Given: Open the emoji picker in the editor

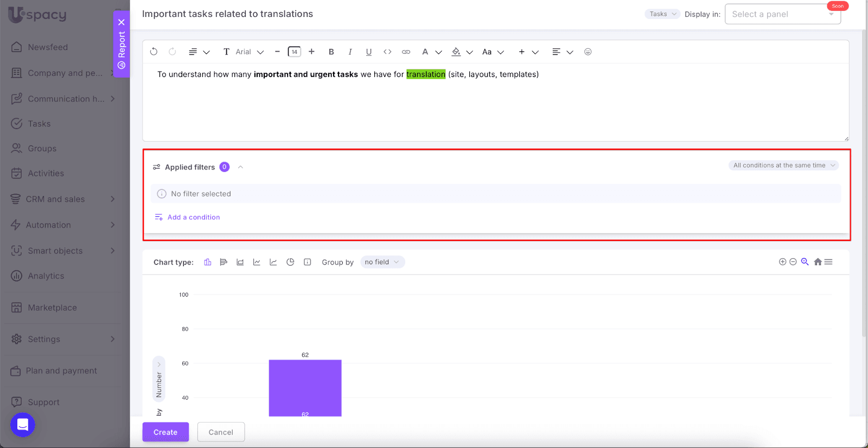Looking at the screenshot, I should [588, 52].
